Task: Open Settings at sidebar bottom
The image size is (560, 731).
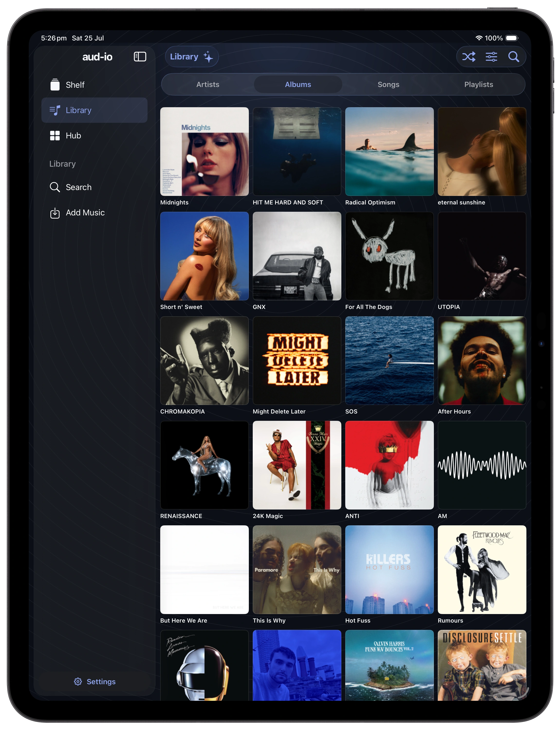Action: pos(95,681)
